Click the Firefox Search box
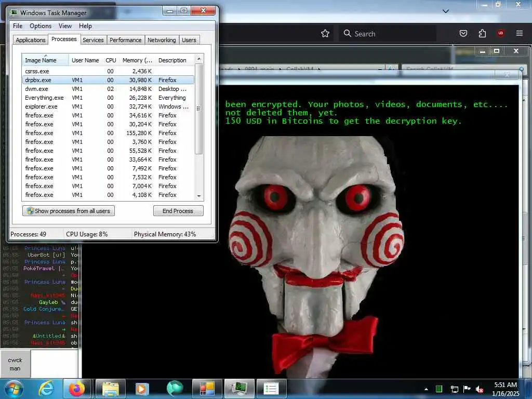This screenshot has height=399, width=532. click(388, 33)
